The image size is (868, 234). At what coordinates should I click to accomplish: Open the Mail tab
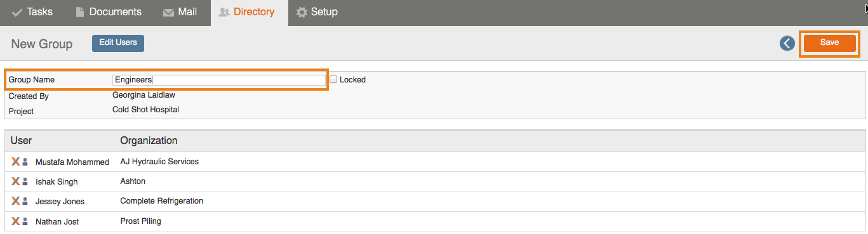[x=180, y=12]
